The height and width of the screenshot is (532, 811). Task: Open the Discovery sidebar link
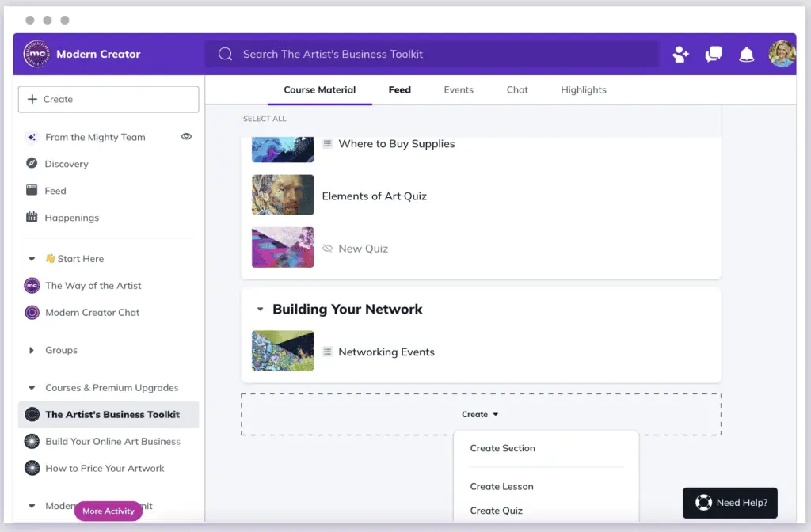click(67, 164)
